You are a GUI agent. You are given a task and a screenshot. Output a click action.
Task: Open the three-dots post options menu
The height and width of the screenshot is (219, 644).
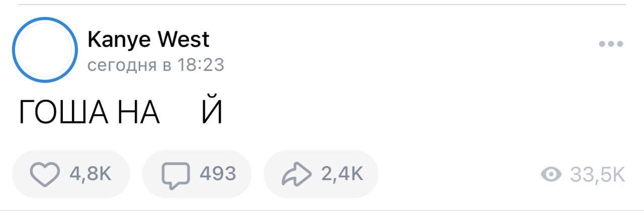(611, 44)
